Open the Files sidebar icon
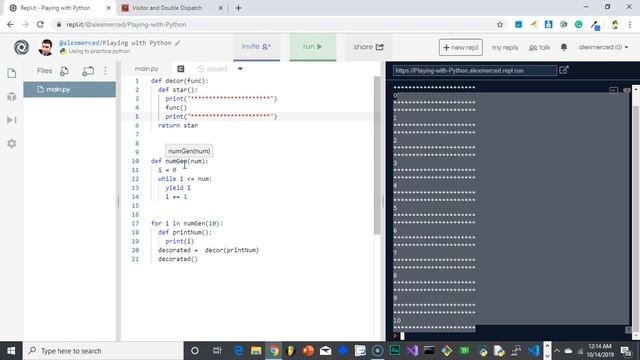Screen dimensions: 640x360 coord(12,73)
